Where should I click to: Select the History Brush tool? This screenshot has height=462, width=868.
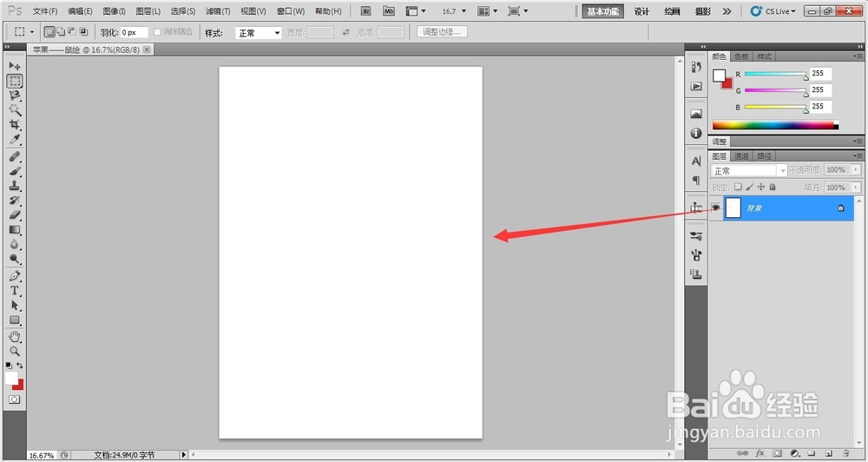click(x=15, y=200)
